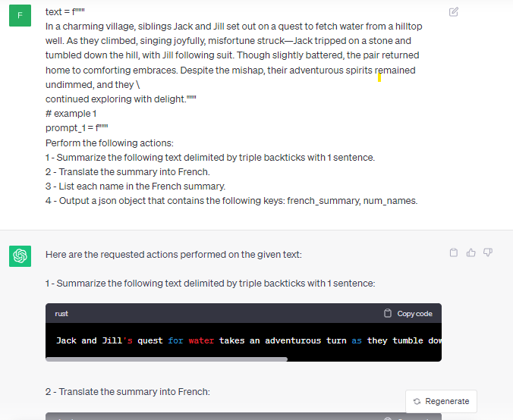The image size is (513, 420).
Task: Give thumbs down to the response
Action: (x=488, y=252)
